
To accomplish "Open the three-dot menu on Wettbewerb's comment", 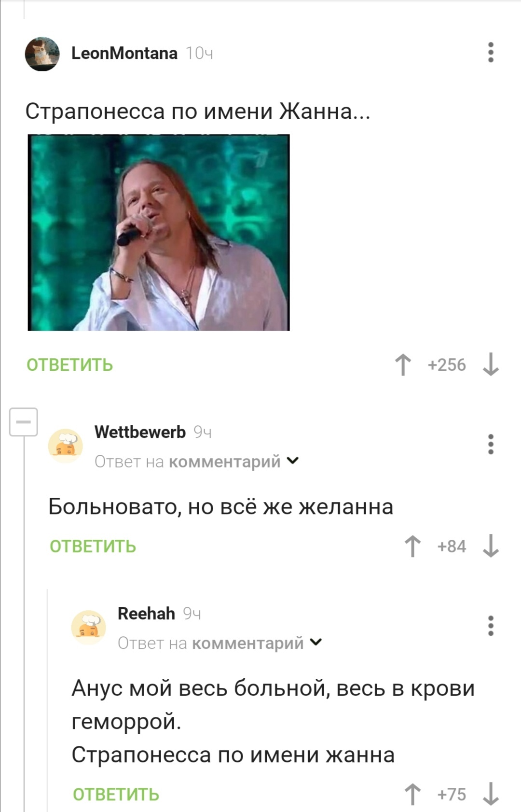I will pyautogui.click(x=491, y=444).
